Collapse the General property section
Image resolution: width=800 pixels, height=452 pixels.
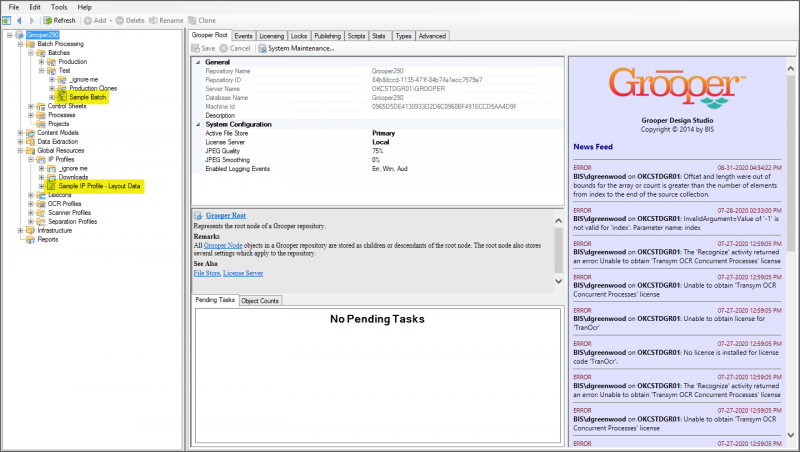(x=198, y=62)
